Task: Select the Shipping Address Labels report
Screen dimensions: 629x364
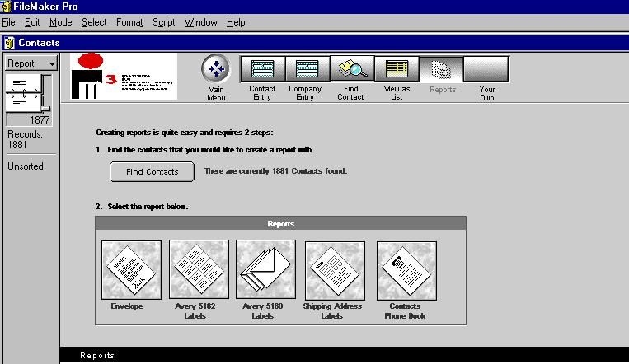Action: pyautogui.click(x=334, y=270)
